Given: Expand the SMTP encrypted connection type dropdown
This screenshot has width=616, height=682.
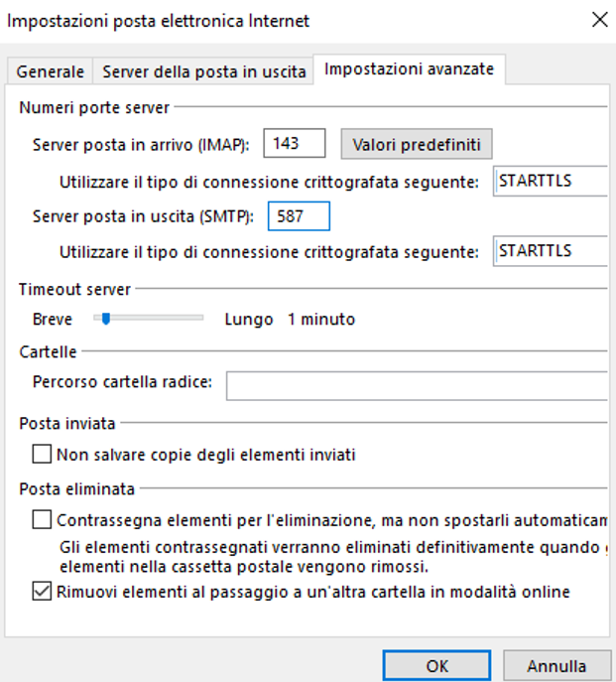Looking at the screenshot, I should coord(552,251).
